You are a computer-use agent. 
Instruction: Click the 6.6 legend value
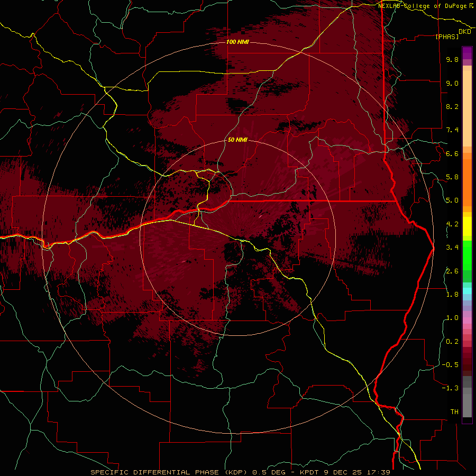pyautogui.click(x=452, y=153)
